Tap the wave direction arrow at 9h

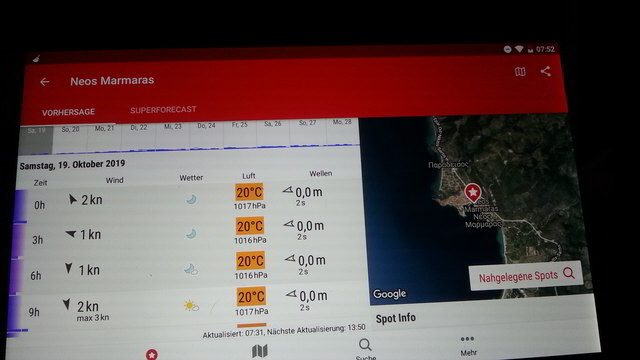(x=291, y=293)
